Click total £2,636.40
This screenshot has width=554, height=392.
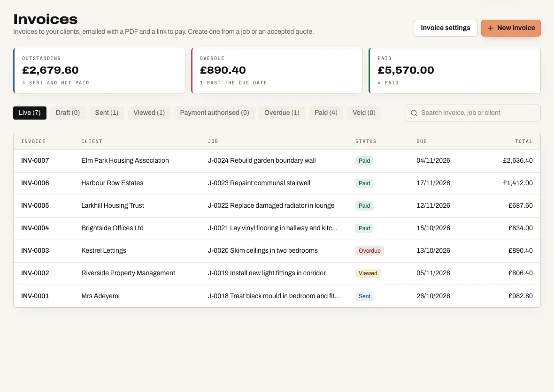[x=517, y=160]
